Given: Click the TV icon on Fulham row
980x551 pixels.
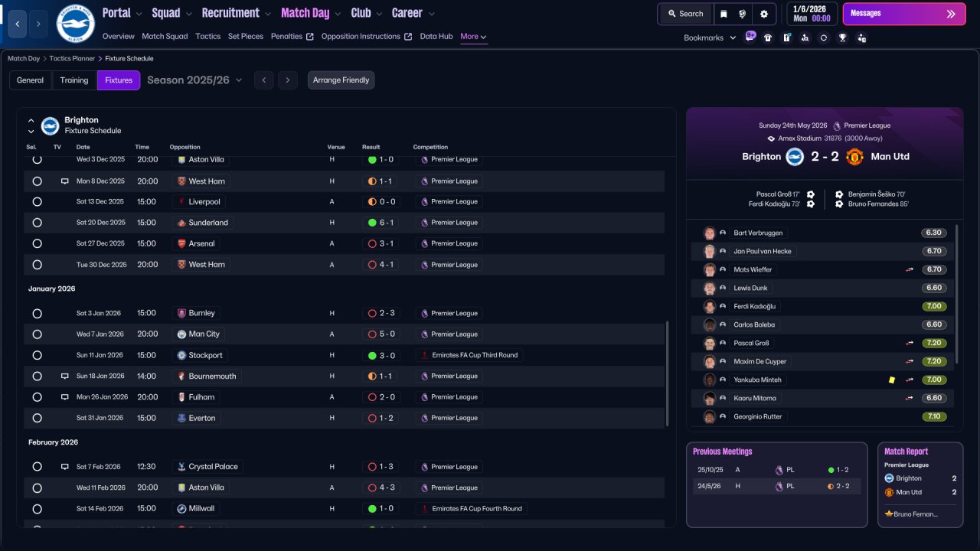Looking at the screenshot, I should (65, 397).
